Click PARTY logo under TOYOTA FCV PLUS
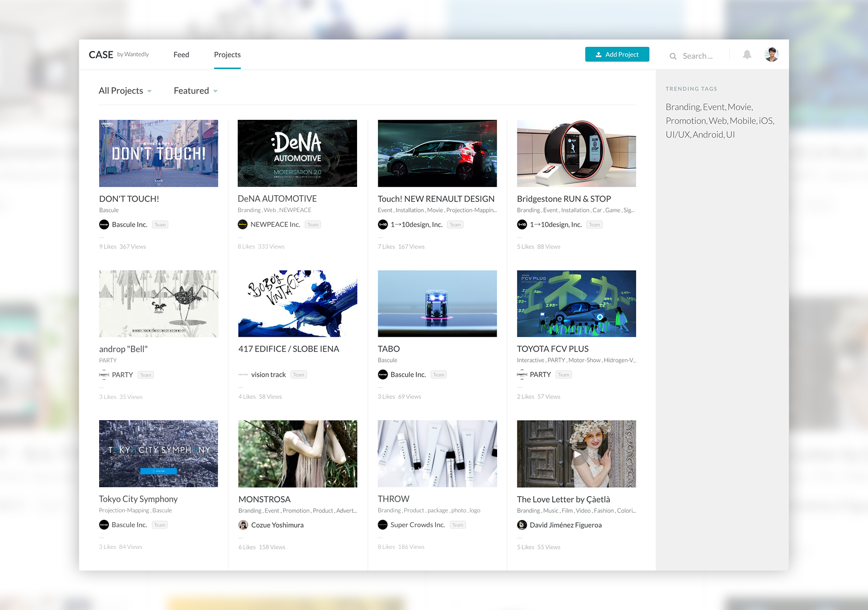 pos(522,375)
